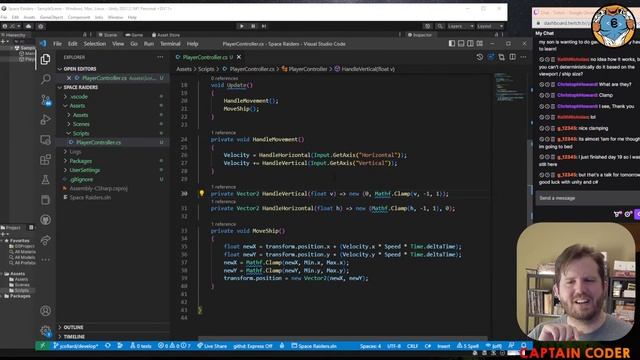Expand the Timeline section

coord(113,337)
